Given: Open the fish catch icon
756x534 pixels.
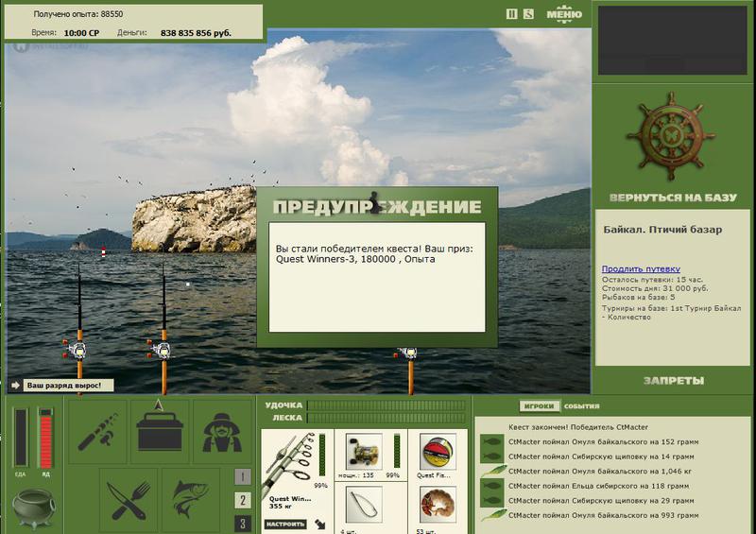Looking at the screenshot, I should pos(191,500).
